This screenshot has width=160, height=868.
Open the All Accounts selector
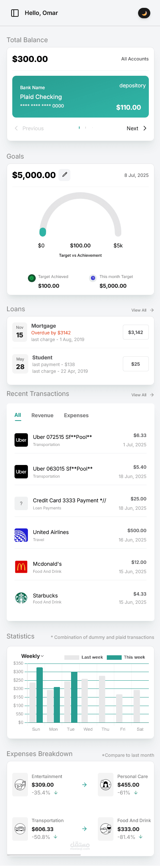pyautogui.click(x=135, y=59)
